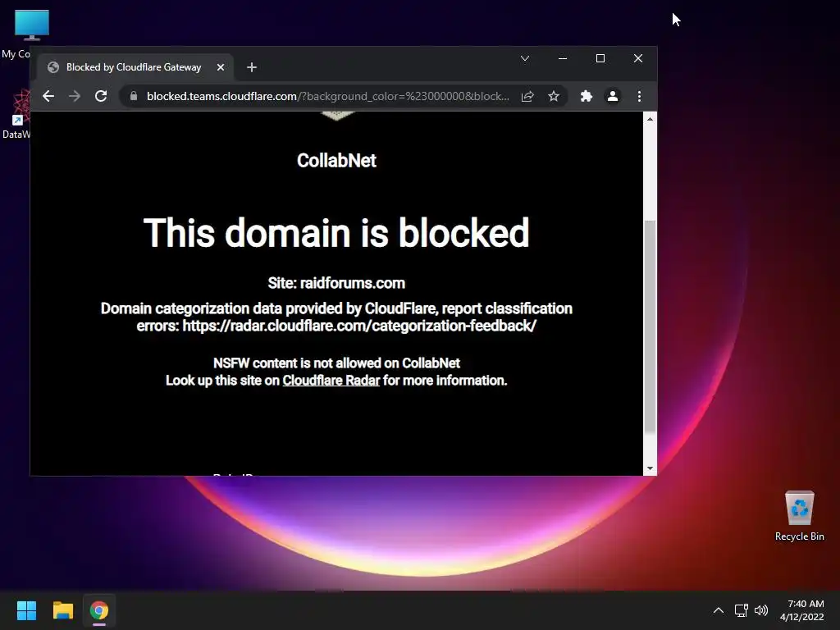Open the Cloudflare Radar link
The image size is (840, 630).
coord(331,381)
